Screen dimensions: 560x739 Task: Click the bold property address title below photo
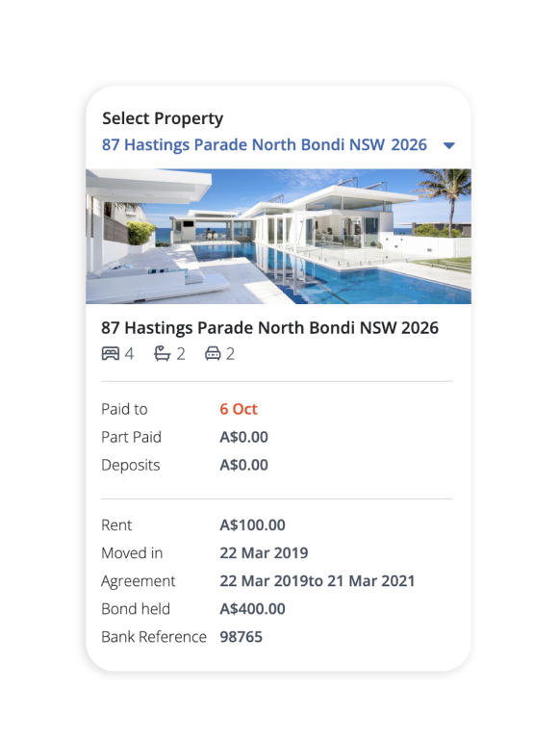(269, 327)
